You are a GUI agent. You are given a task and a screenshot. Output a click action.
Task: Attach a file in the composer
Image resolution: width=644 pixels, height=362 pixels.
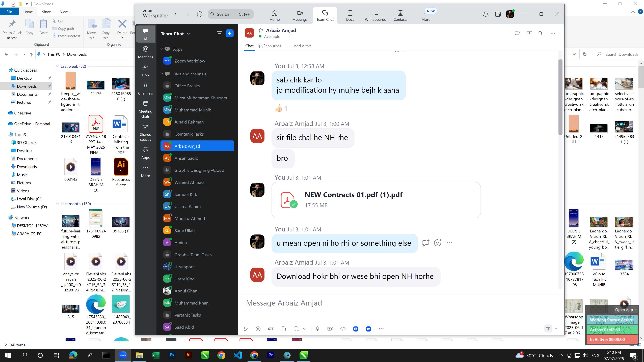coord(283,329)
